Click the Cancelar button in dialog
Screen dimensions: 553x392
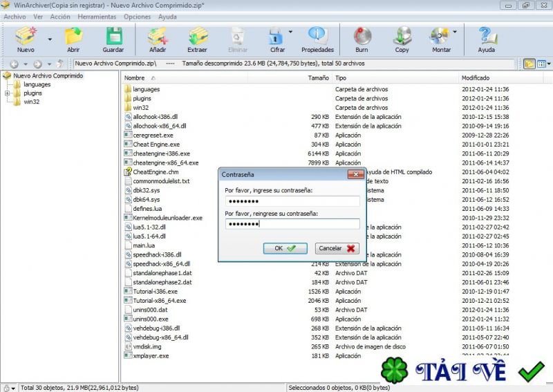click(x=337, y=248)
